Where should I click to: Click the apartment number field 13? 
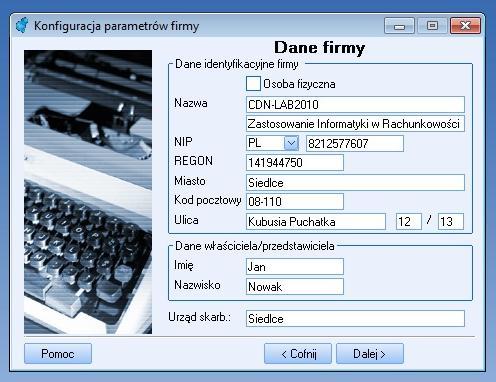click(x=451, y=222)
